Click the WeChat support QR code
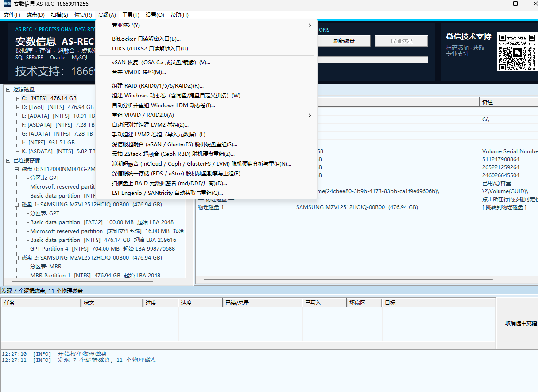 pyautogui.click(x=517, y=52)
